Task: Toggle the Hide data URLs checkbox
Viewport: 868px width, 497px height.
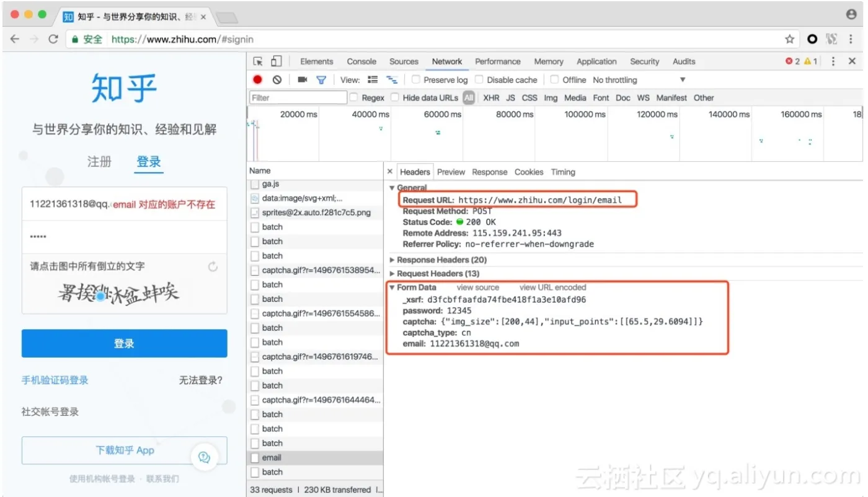Action: 395,97
